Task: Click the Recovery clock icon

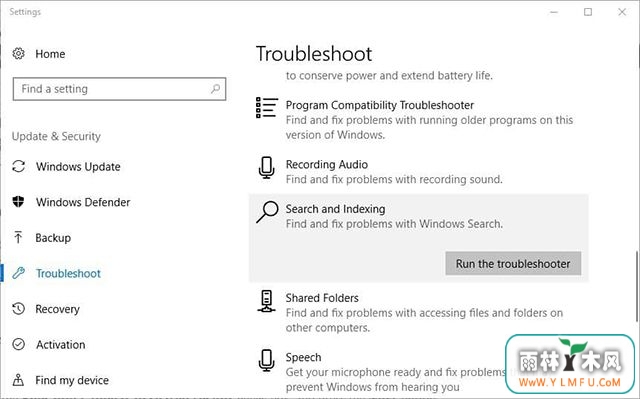Action: [x=18, y=308]
